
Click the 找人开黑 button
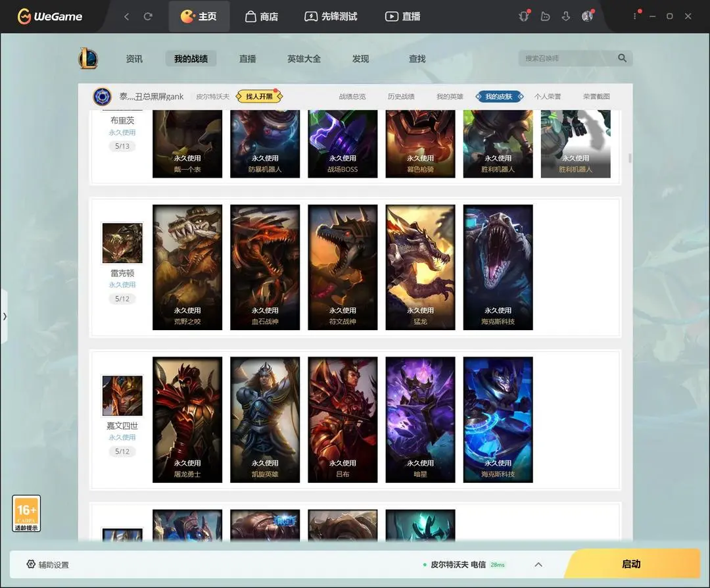pyautogui.click(x=260, y=97)
